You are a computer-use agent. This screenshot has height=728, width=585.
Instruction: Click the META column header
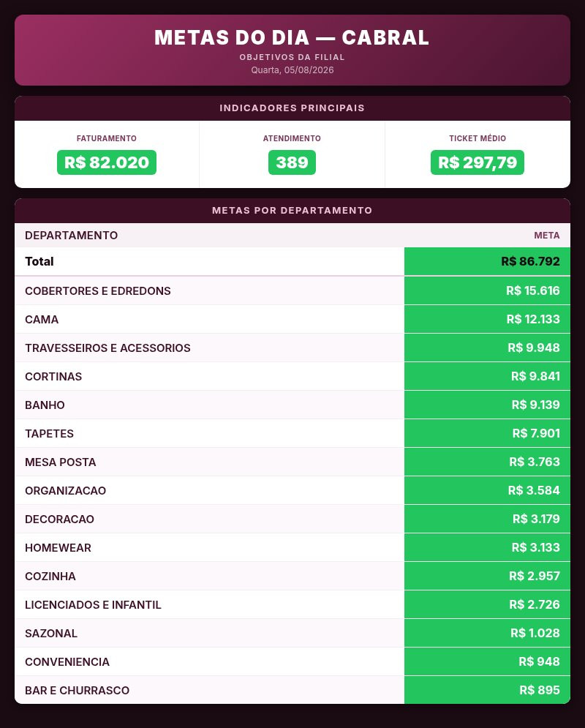pyautogui.click(x=546, y=236)
